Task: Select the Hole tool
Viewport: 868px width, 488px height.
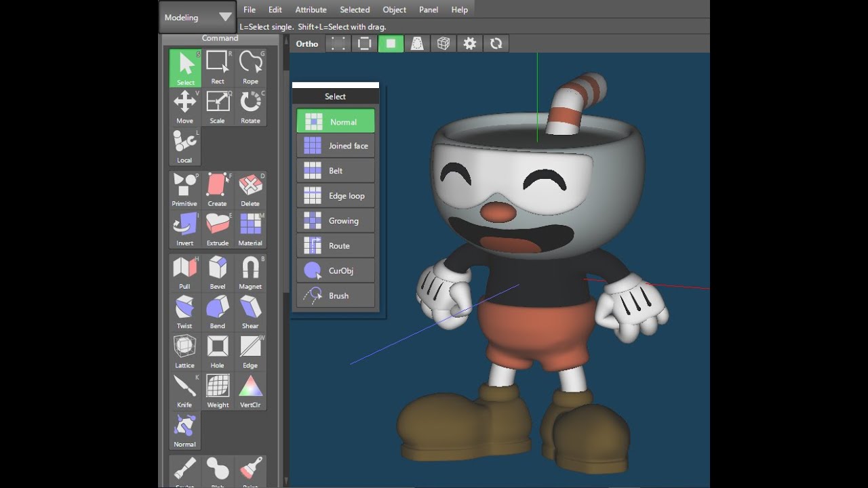Action: [218, 352]
